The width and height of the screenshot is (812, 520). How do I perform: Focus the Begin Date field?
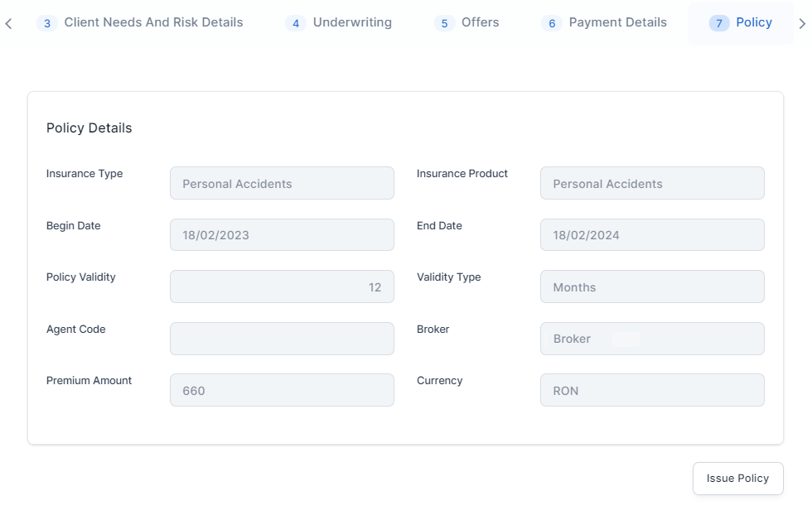click(x=282, y=235)
